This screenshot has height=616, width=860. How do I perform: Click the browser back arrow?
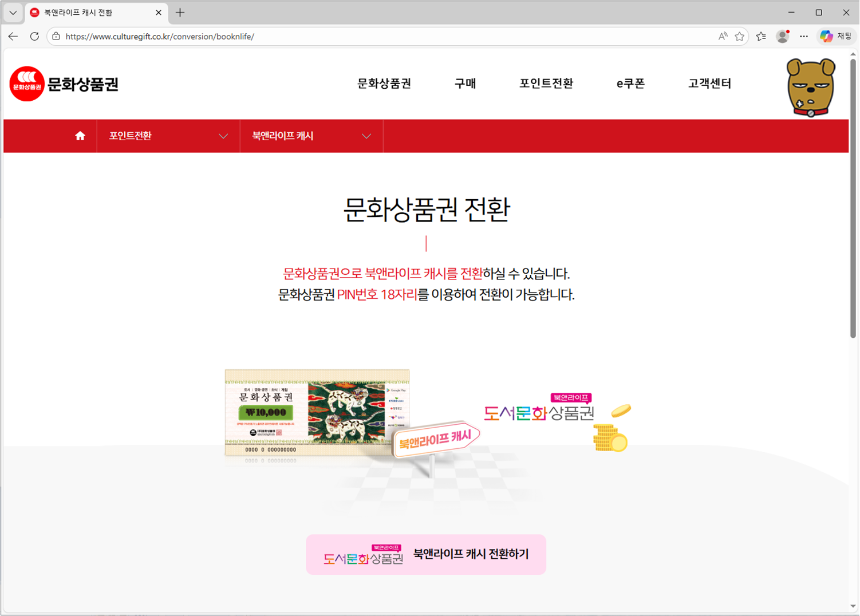tap(13, 36)
